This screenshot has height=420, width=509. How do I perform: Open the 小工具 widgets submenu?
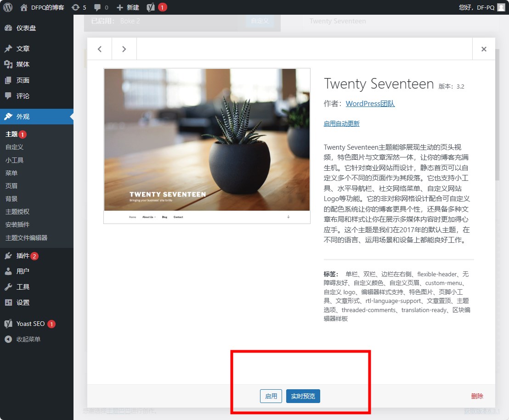[14, 160]
